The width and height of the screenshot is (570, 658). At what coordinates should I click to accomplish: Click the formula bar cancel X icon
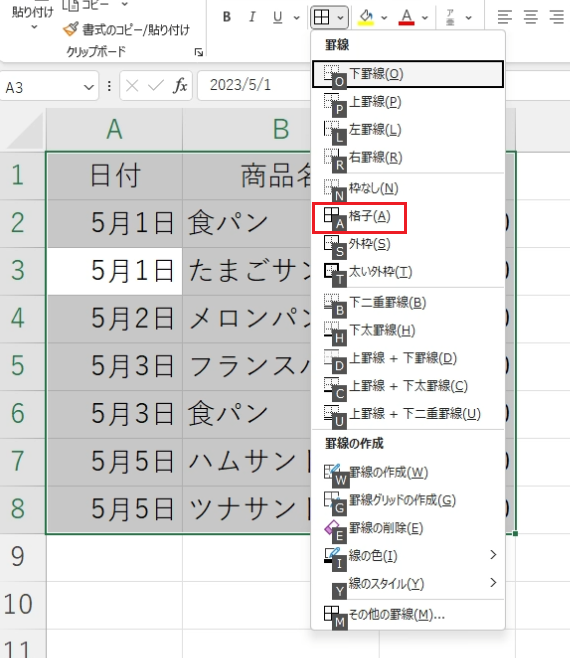click(x=132, y=86)
